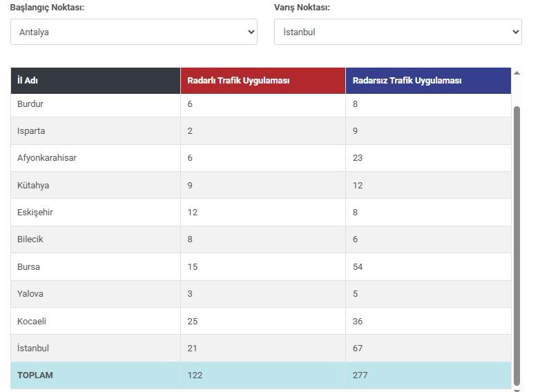Select the İl Adı column header

tap(95, 81)
